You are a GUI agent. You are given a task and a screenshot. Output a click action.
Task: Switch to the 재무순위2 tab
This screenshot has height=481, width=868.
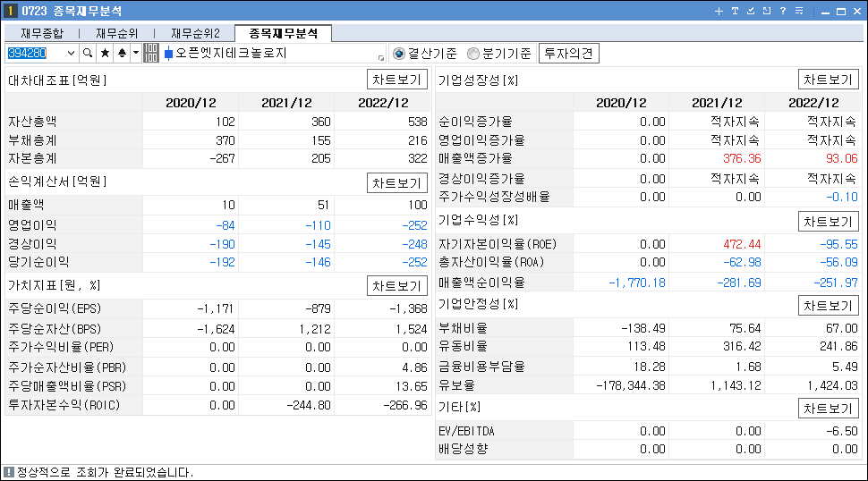tap(195, 33)
